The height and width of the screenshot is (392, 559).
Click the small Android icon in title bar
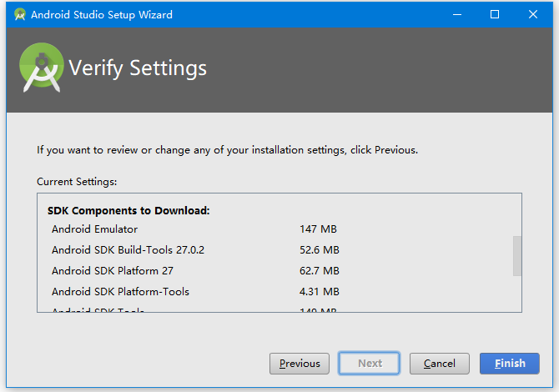[x=20, y=14]
